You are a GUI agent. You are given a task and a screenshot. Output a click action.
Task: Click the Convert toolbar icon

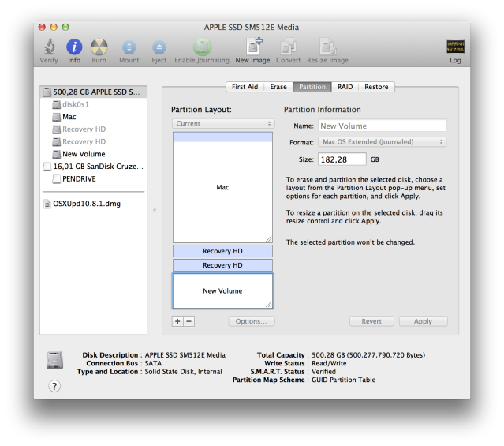(289, 47)
